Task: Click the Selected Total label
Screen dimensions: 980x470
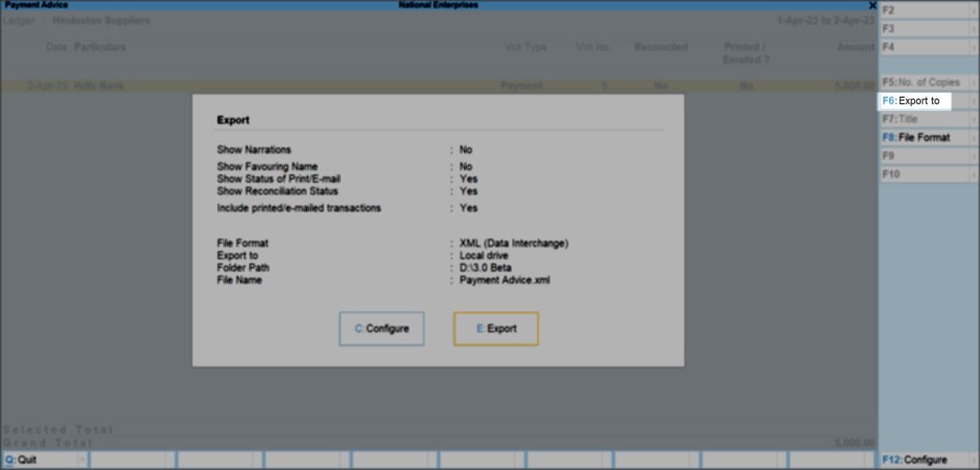Action: coord(58,430)
